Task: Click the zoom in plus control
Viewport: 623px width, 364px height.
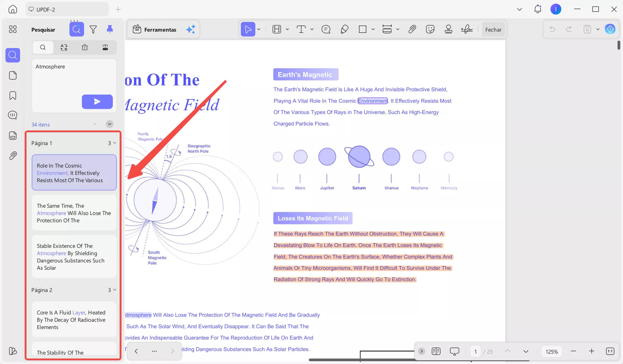Action: pyautogui.click(x=591, y=351)
